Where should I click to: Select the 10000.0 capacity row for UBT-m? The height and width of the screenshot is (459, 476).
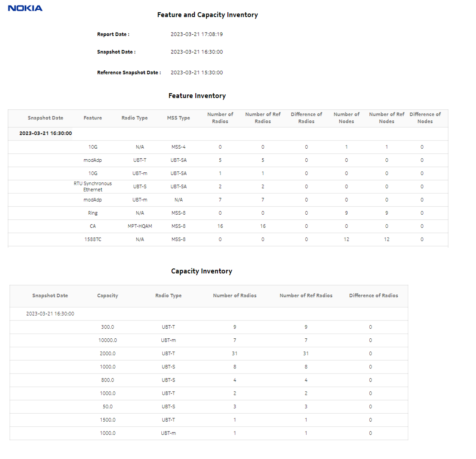pyautogui.click(x=107, y=340)
